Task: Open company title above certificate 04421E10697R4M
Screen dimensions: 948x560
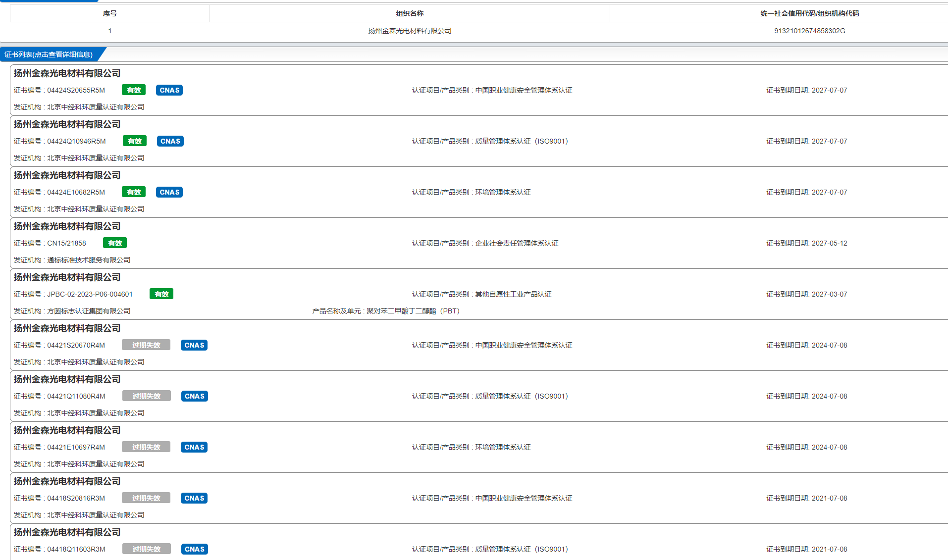Action: [x=67, y=430]
